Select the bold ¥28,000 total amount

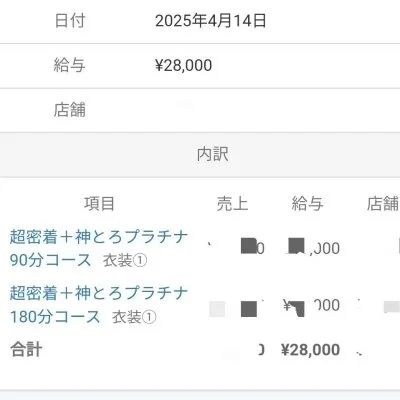click(x=311, y=350)
